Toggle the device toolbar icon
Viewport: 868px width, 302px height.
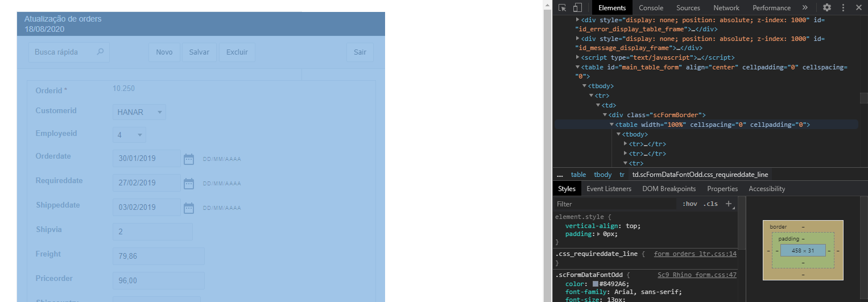tap(577, 7)
